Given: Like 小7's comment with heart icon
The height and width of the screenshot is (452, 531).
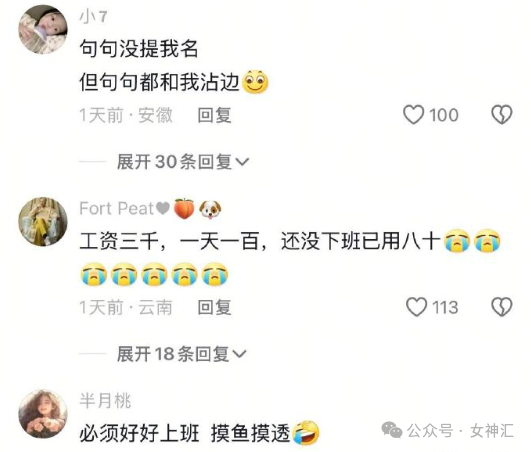Looking at the screenshot, I should pos(413,114).
